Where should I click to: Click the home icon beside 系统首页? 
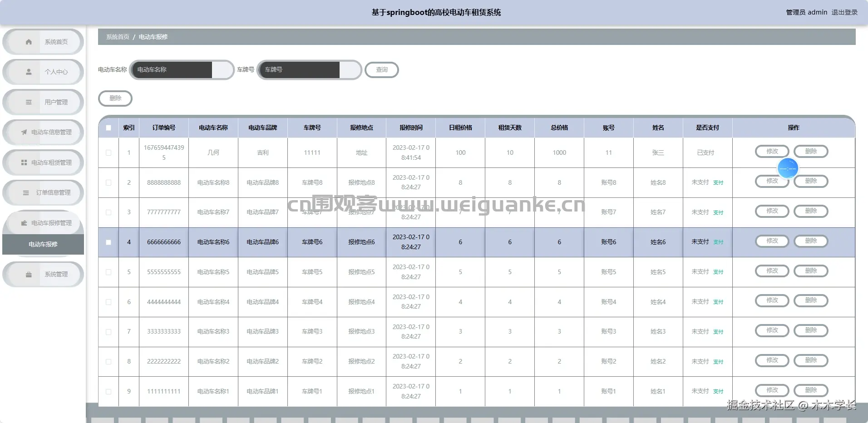(x=29, y=42)
